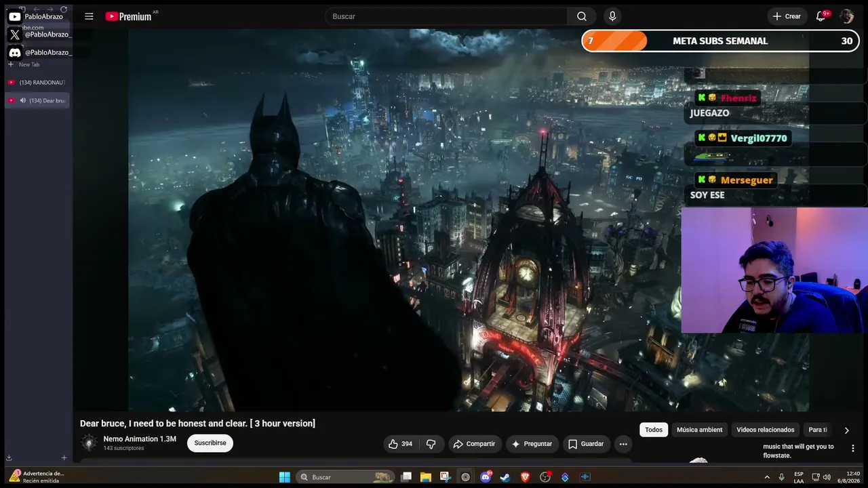The width and height of the screenshot is (868, 488).
Task: Open the Windows Start menu
Action: [x=285, y=477]
